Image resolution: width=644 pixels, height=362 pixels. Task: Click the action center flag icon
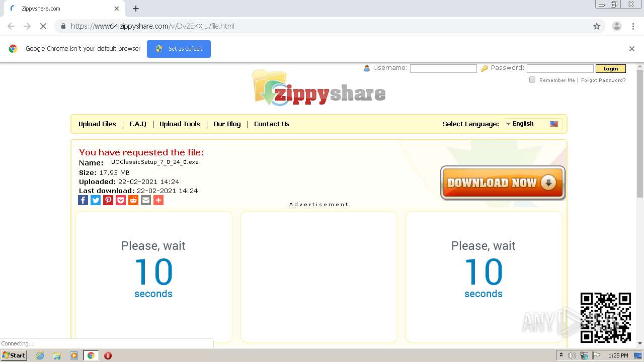click(595, 355)
